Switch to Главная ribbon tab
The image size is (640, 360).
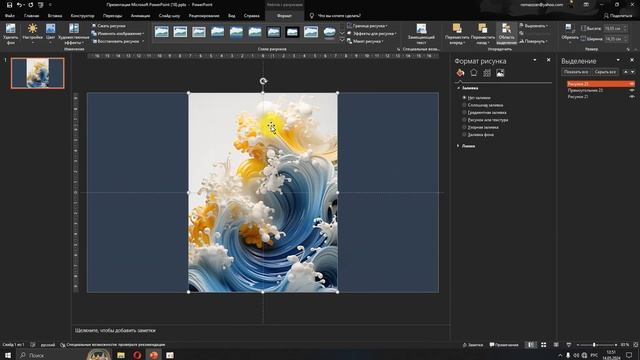point(31,16)
